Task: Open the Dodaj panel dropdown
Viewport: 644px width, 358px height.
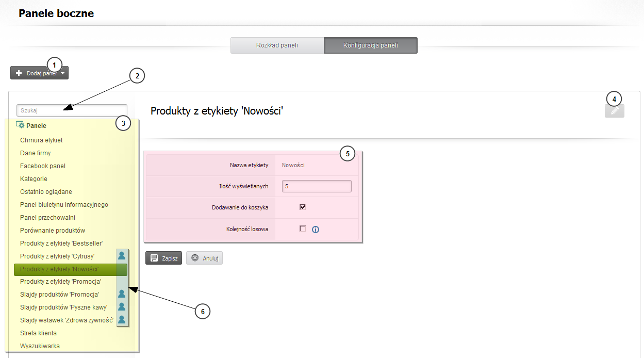Action: [x=39, y=73]
